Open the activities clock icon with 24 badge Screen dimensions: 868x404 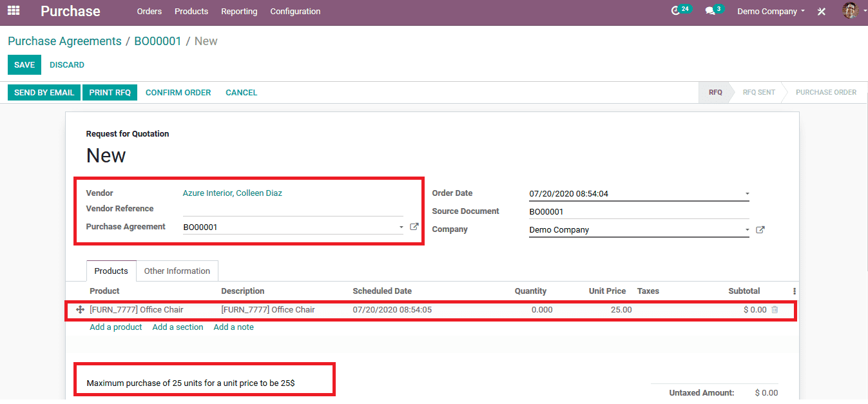676,11
